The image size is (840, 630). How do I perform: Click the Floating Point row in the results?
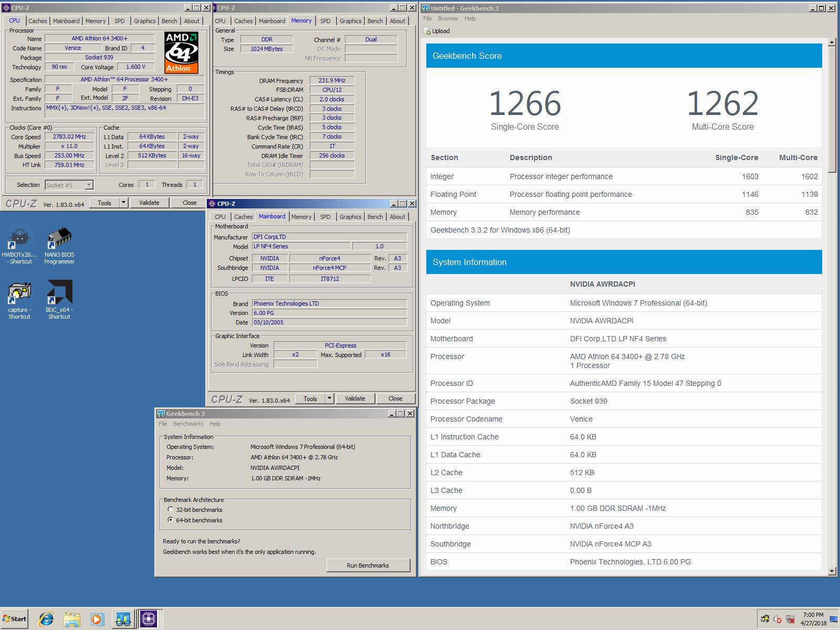click(624, 194)
